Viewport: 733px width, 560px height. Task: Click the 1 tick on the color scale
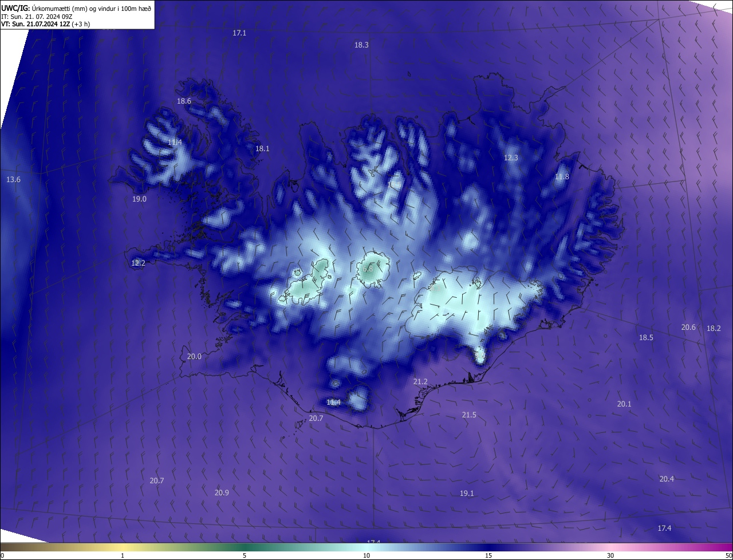click(x=123, y=556)
